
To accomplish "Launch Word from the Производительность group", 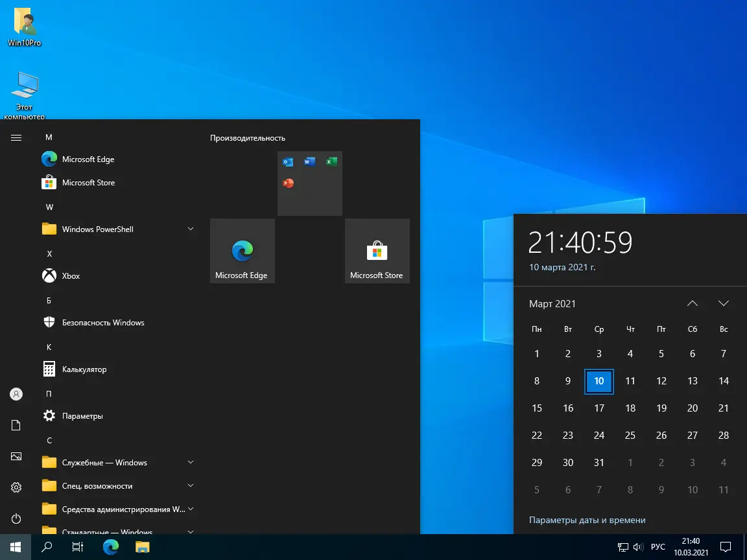I will pyautogui.click(x=309, y=162).
